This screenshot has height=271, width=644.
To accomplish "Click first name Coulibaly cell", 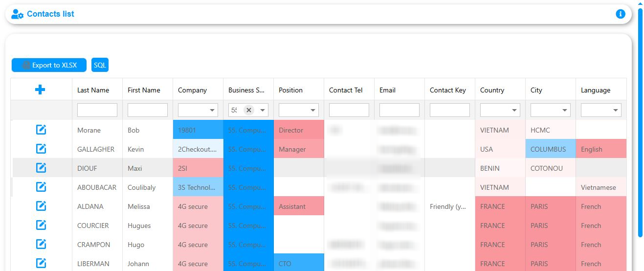I will point(148,187).
